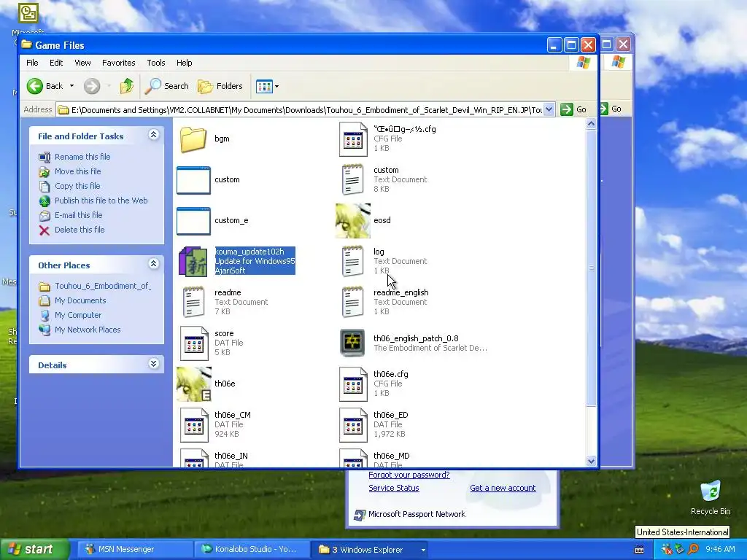This screenshot has width=747, height=560.
Task: Open the Start menu
Action: pos(34,550)
